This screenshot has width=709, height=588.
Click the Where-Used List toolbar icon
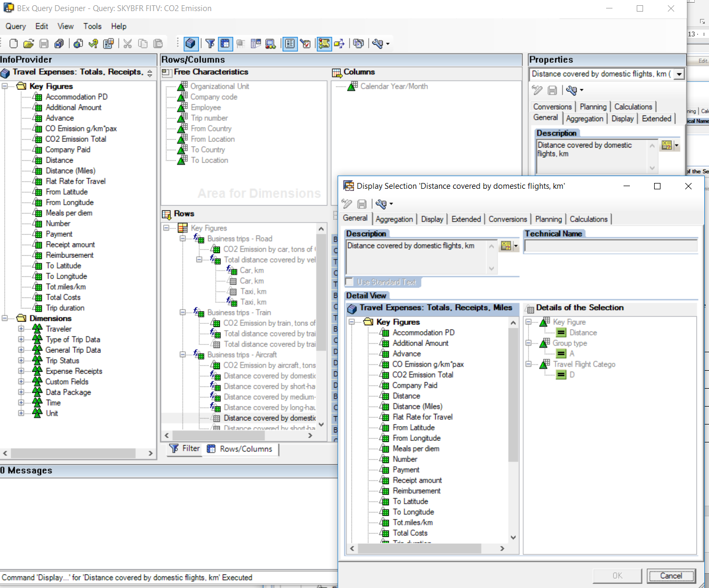pyautogui.click(x=339, y=44)
